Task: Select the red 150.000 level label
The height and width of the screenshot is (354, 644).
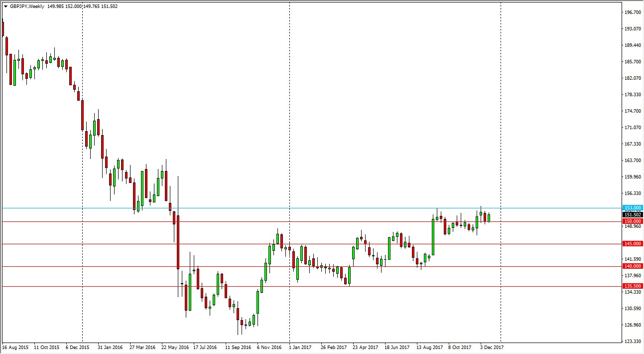Action: click(633, 221)
